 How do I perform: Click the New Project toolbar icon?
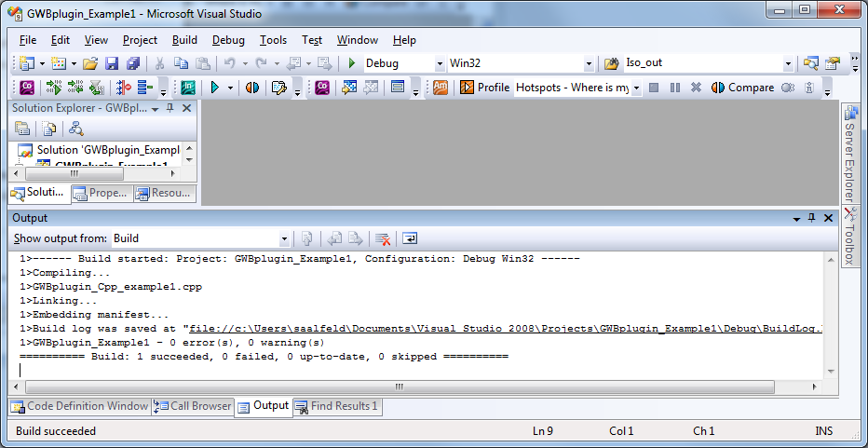point(26,63)
